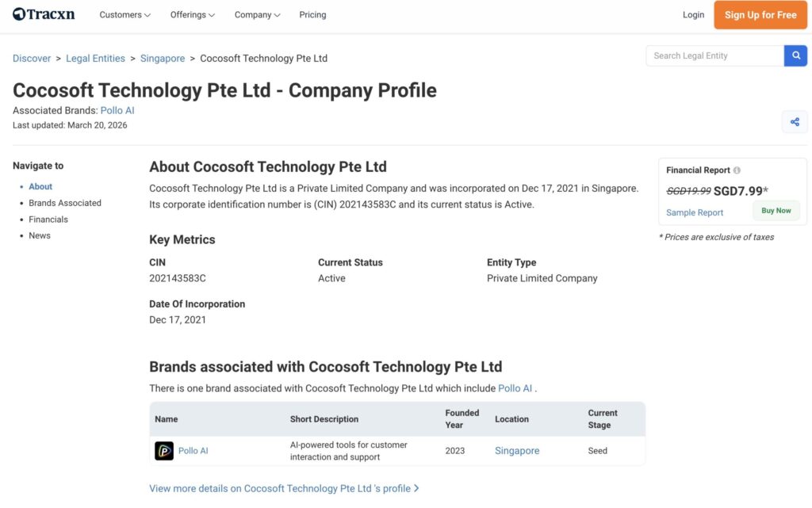Image resolution: width=812 pixels, height=508 pixels.
Task: Jump to Financials section
Action: pyautogui.click(x=48, y=220)
